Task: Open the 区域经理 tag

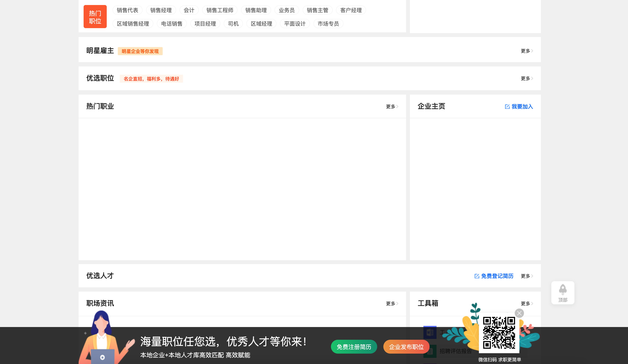Action: coord(261,24)
